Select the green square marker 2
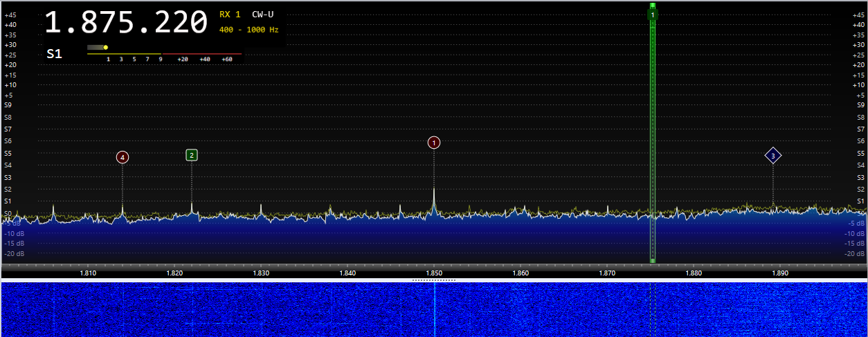 pyautogui.click(x=192, y=155)
